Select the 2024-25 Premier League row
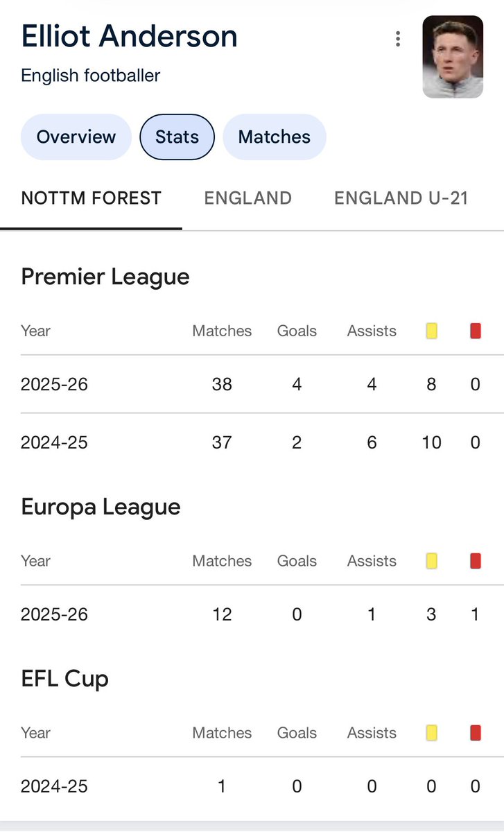The width and height of the screenshot is (504, 832). click(252, 442)
